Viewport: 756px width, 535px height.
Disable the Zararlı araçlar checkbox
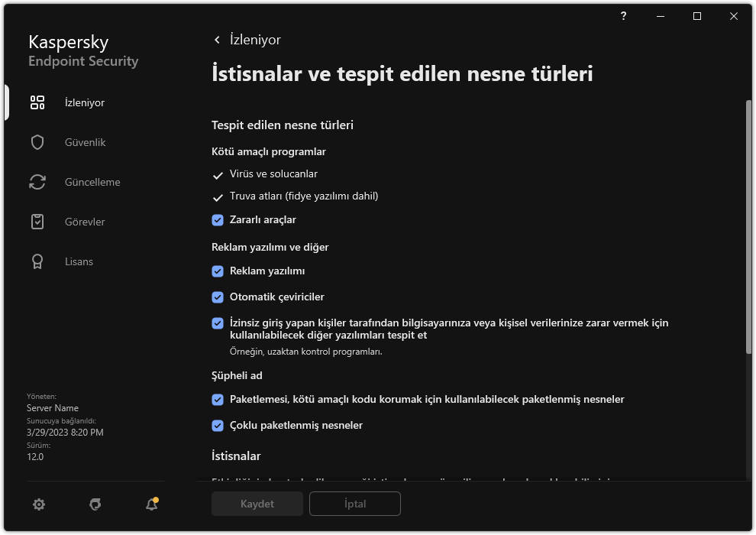(x=218, y=219)
